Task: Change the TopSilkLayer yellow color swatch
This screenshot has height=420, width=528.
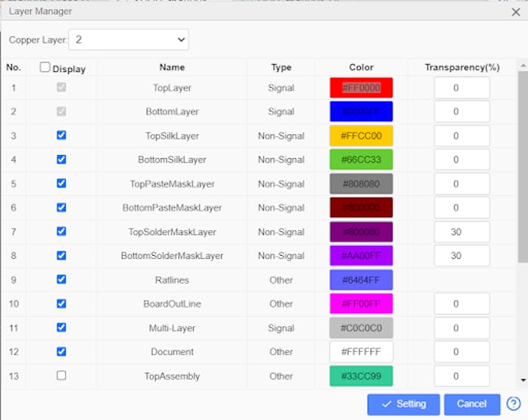Action: [x=361, y=136]
